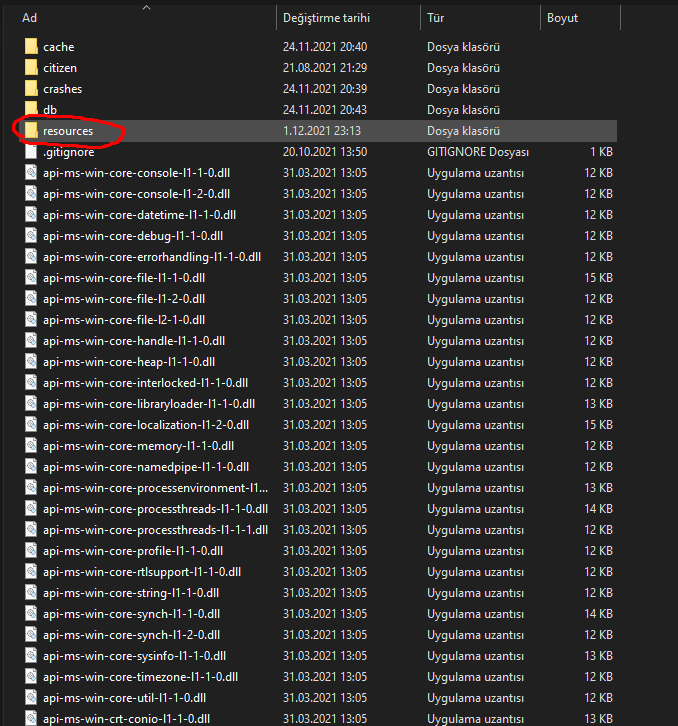
Task: Click the api-ms-win-core-console-l1-2-0.dll file icon
Action: click(31, 194)
